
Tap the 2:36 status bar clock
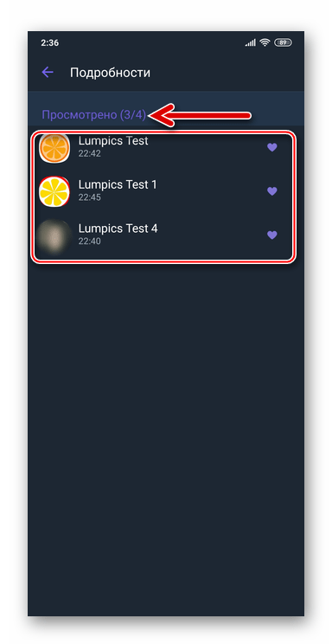pos(49,43)
